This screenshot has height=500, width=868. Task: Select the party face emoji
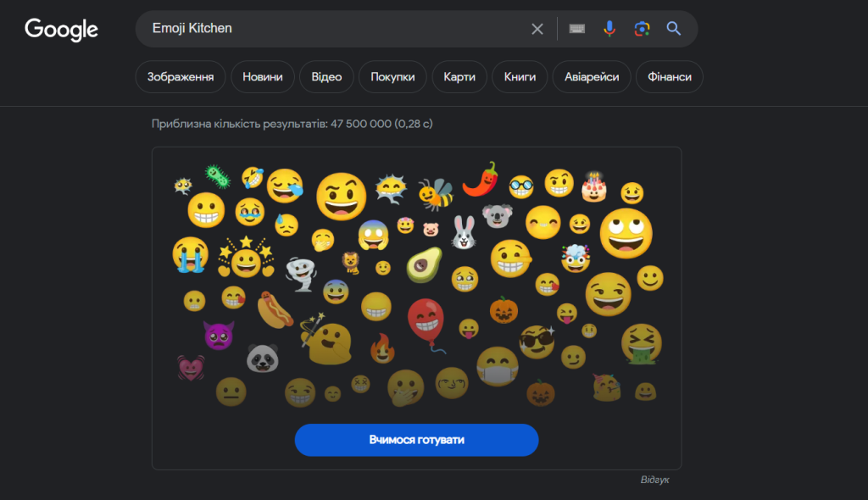(x=607, y=387)
